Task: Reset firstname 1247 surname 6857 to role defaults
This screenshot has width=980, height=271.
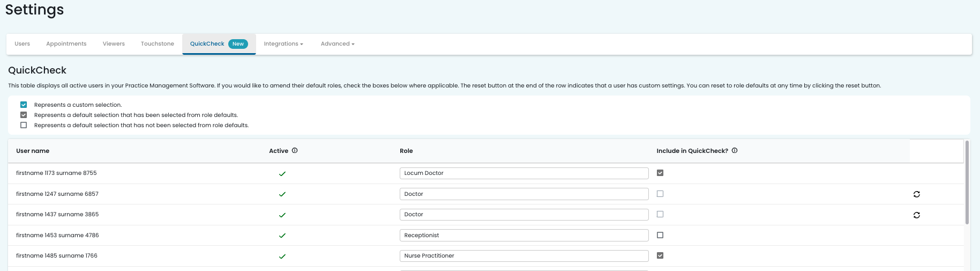Action: (x=916, y=194)
